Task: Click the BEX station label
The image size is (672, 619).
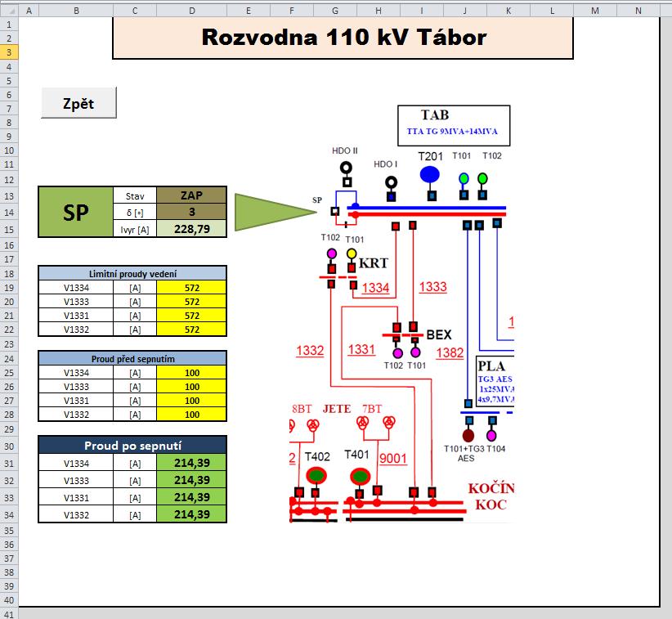Action: (439, 334)
